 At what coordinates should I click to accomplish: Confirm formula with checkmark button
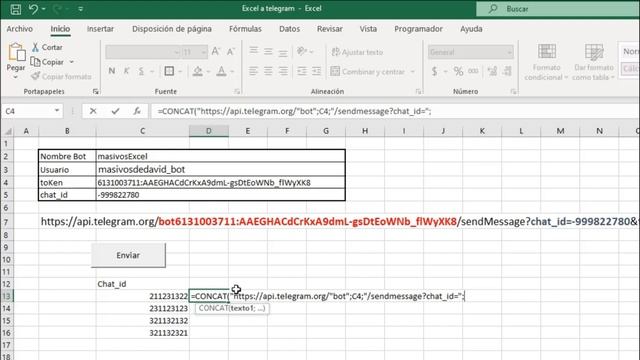tap(116, 111)
